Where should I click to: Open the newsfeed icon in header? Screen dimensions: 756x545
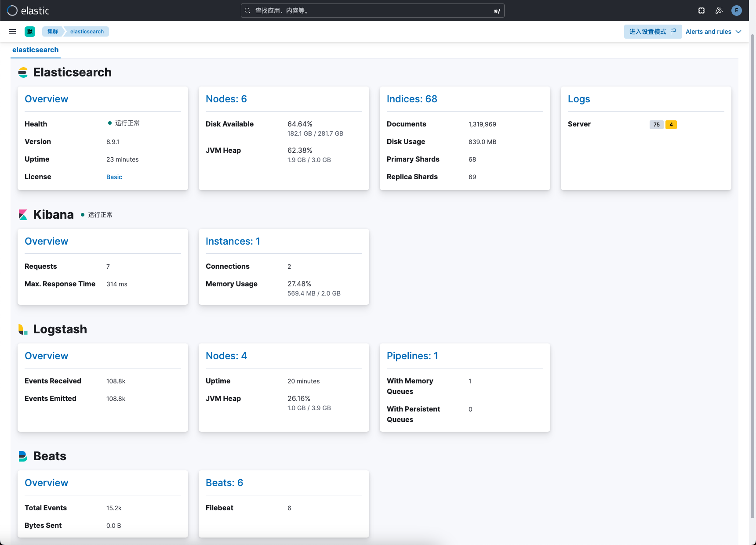coord(719,11)
